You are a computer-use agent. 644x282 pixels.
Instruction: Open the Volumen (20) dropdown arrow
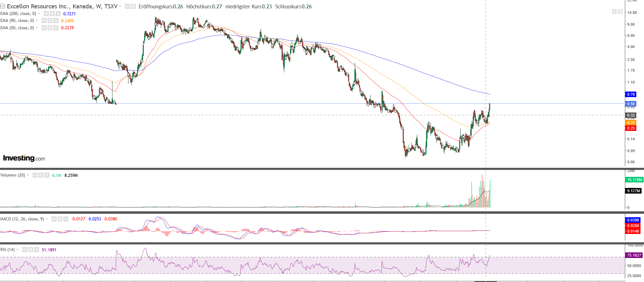(28, 175)
